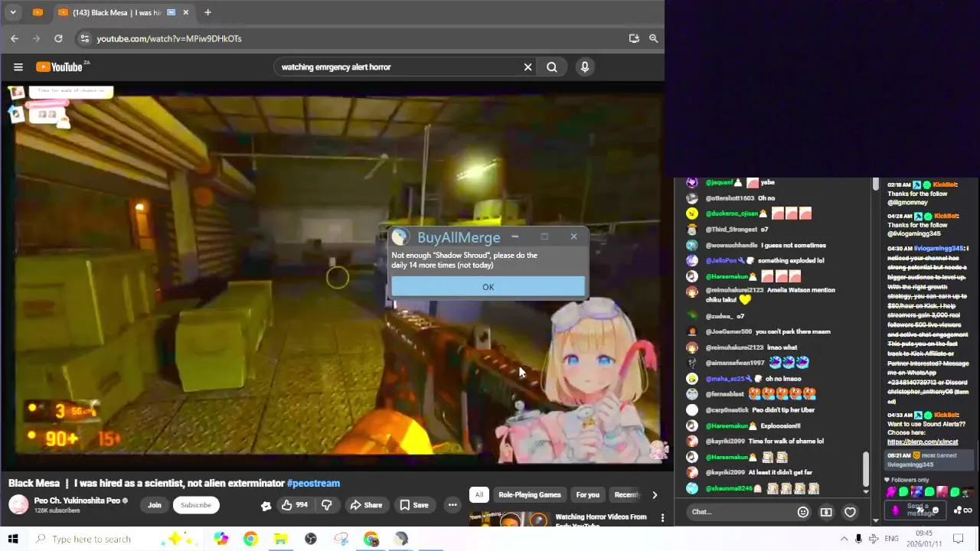The width and height of the screenshot is (980, 551).
Task: Open Peo Ch. Yukinoshita Peo channel avatar
Action: (x=18, y=504)
